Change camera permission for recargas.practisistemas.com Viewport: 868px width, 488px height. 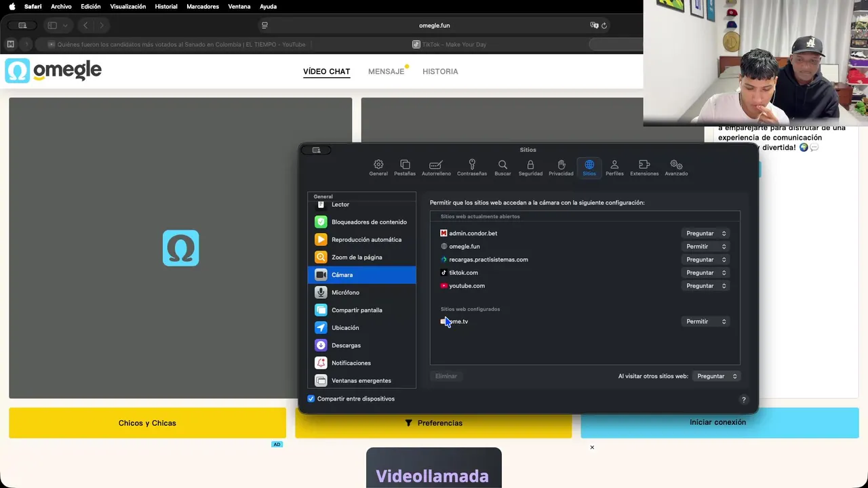705,260
